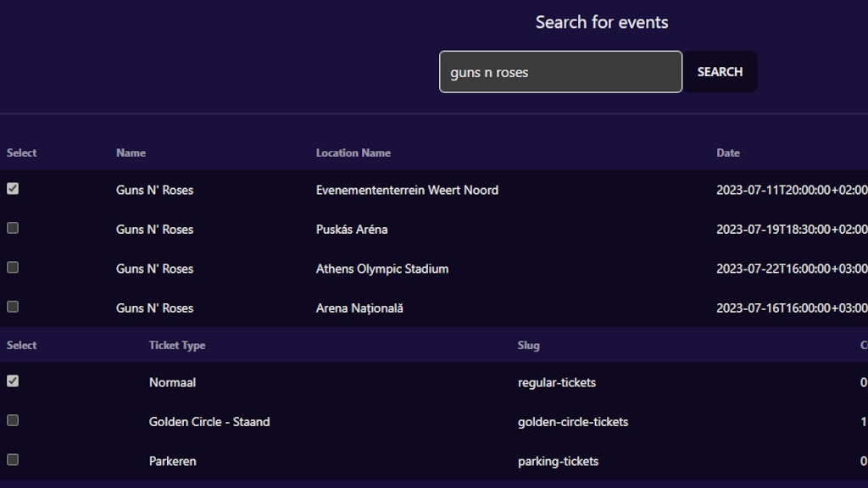
Task: Click the event search input field
Action: (x=560, y=72)
